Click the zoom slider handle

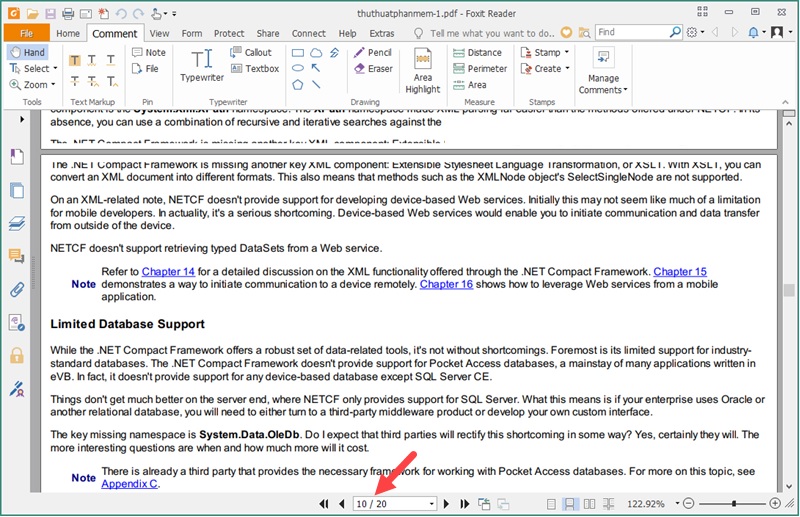(735, 504)
